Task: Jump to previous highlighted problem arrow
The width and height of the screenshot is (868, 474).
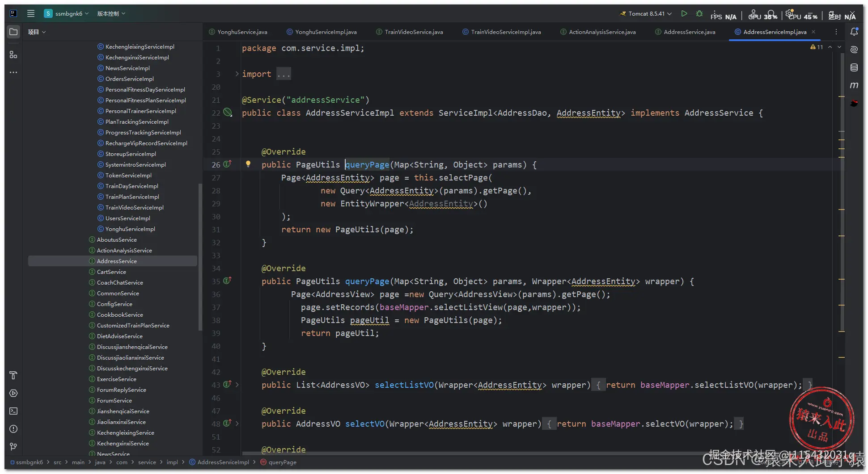Action: 830,47
